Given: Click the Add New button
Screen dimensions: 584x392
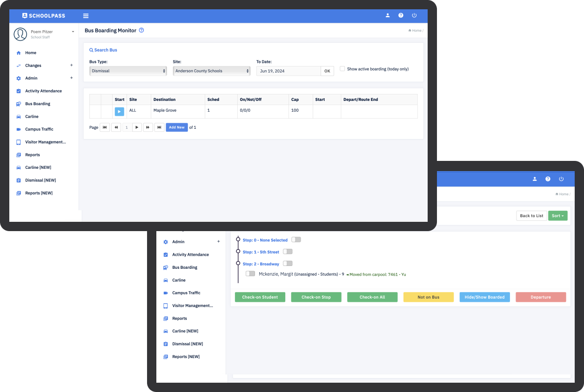Looking at the screenshot, I should 177,127.
